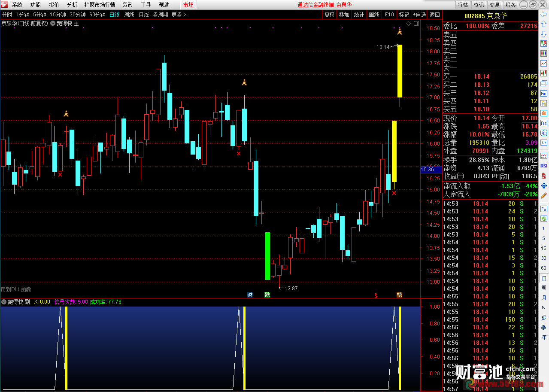Click the 画线 drawing button
Viewport: 549px width, 392px height.
(374, 15)
